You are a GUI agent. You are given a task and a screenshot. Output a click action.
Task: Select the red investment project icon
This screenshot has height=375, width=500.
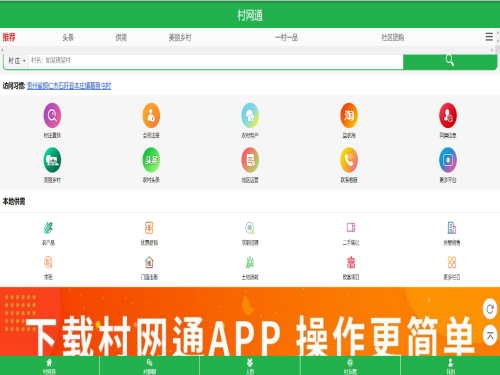click(351, 262)
